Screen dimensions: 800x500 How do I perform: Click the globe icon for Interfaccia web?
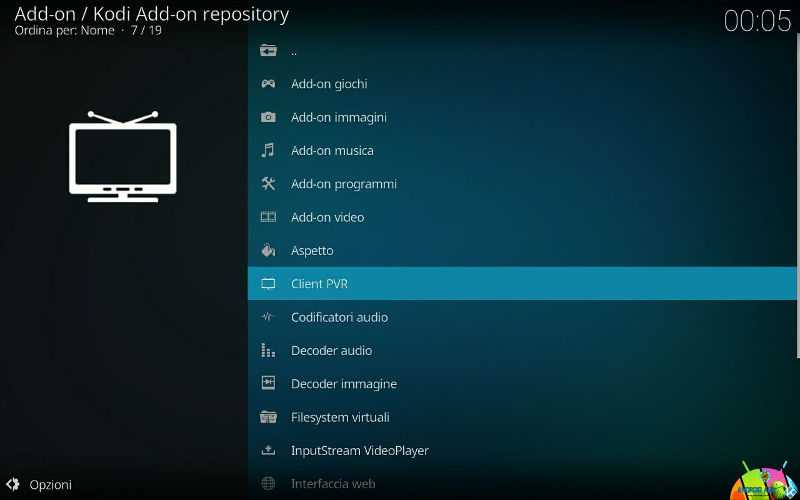[268, 483]
